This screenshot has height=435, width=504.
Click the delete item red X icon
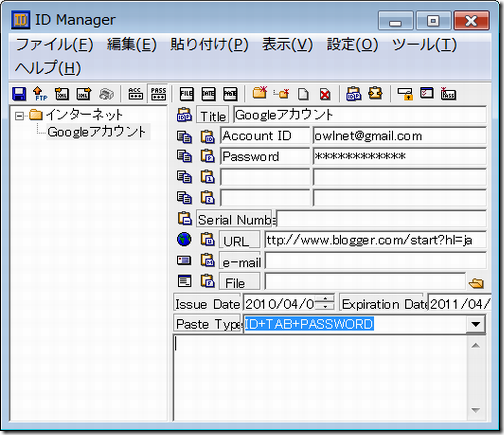(x=325, y=94)
